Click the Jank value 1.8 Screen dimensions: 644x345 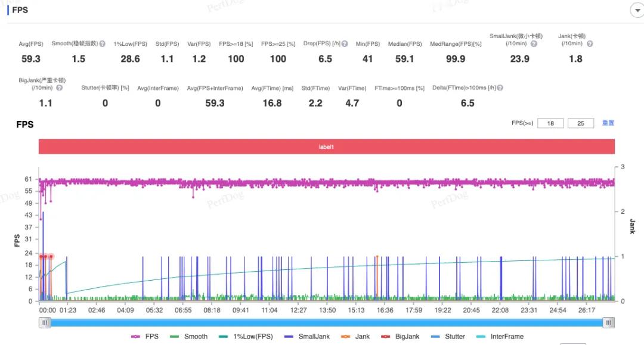[x=575, y=59]
